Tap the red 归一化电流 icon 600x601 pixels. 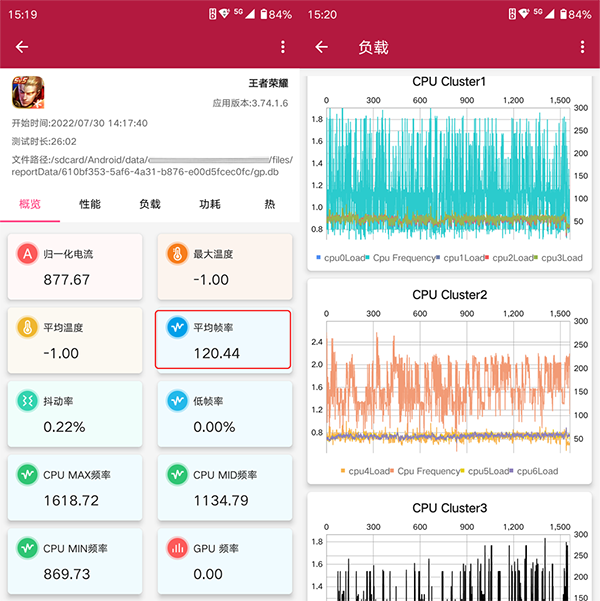click(27, 255)
